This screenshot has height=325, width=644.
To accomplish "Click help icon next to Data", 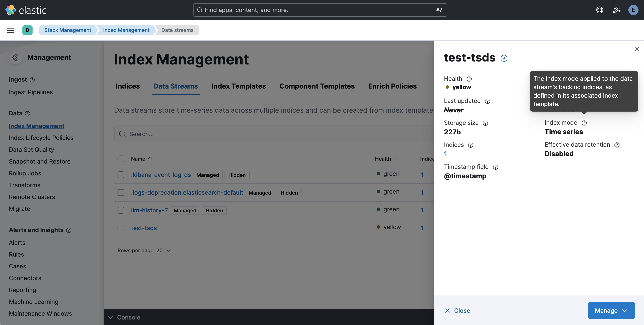I will [27, 114].
